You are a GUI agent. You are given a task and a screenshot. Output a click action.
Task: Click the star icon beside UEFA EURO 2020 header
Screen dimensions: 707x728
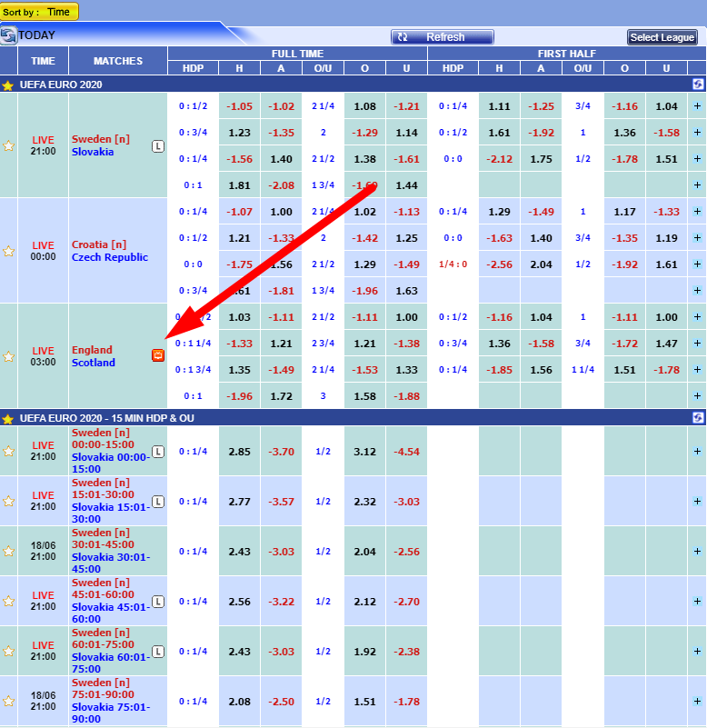tap(8, 85)
